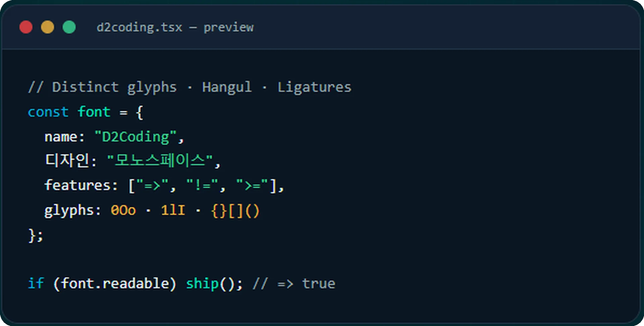The image size is (644, 326).
Task: Click the 'ship' function call
Action: click(x=202, y=284)
